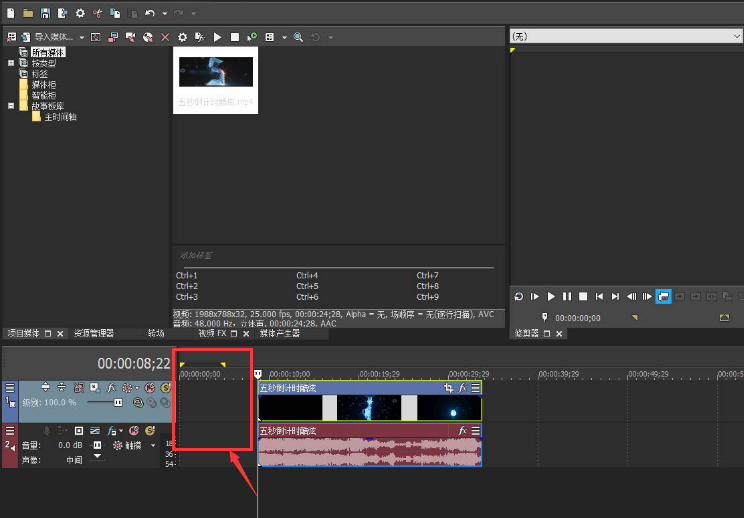Select 所有媒体 in the media tree

[48, 52]
